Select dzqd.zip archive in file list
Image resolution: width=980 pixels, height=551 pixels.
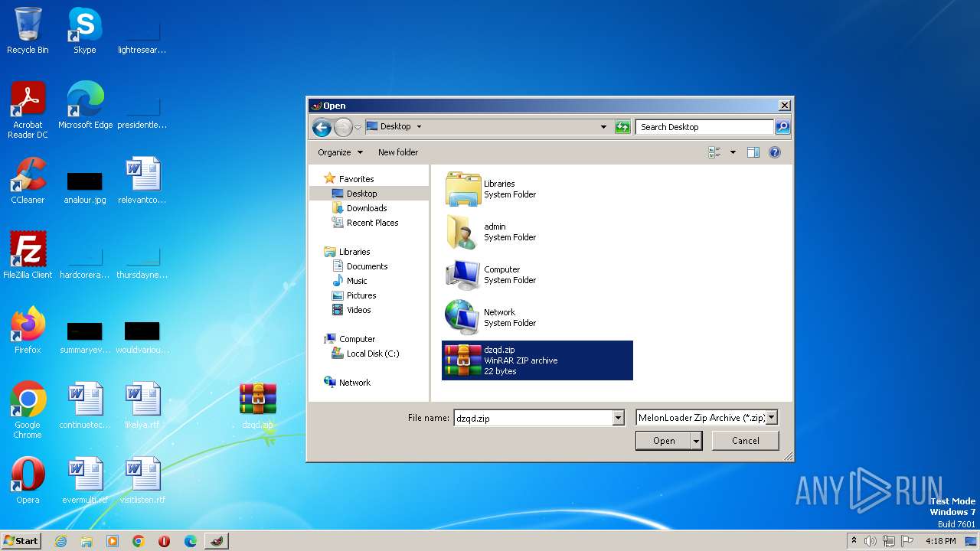537,360
